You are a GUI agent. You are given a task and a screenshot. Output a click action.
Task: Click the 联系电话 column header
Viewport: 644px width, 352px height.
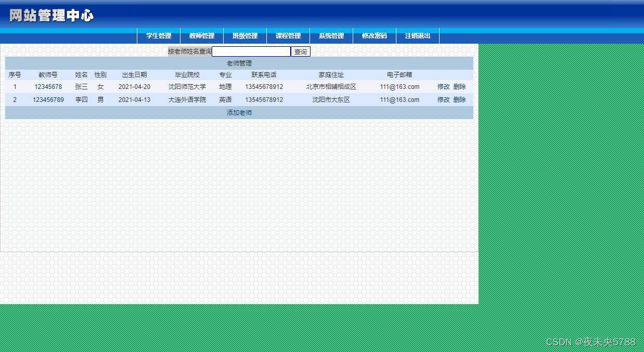coord(264,75)
